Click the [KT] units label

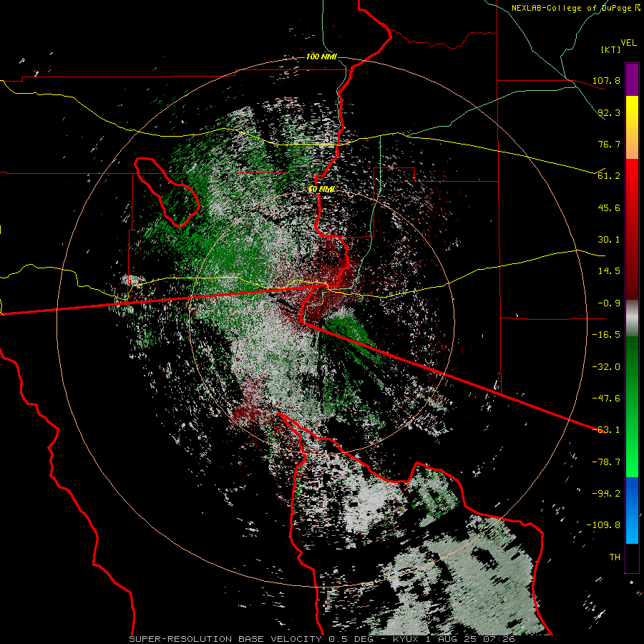tap(611, 49)
